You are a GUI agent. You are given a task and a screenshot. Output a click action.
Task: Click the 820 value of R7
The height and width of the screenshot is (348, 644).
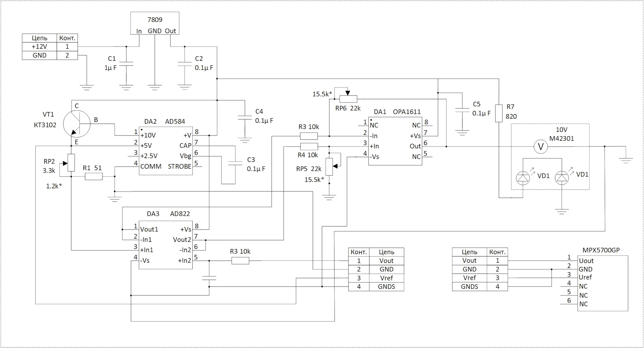511,117
